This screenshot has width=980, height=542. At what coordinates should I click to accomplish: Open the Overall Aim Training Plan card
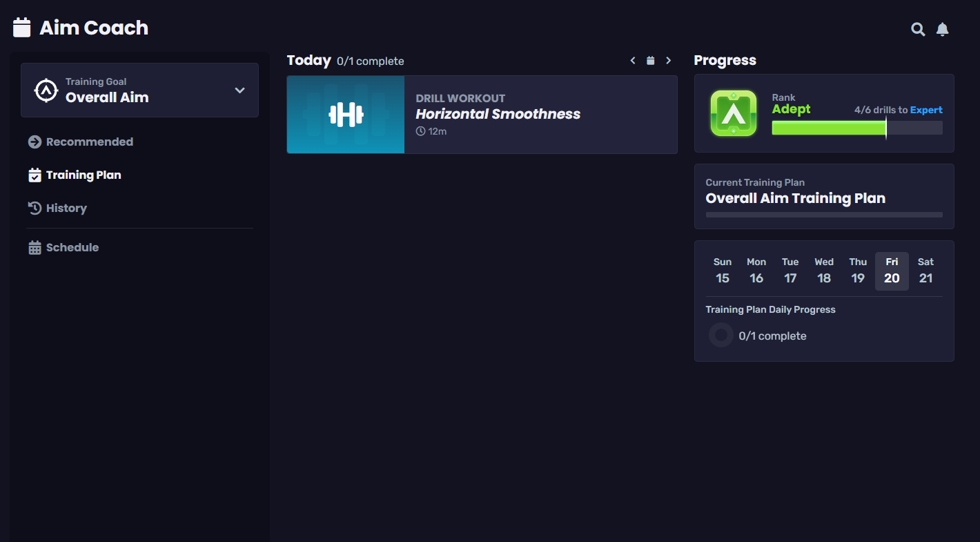click(824, 197)
